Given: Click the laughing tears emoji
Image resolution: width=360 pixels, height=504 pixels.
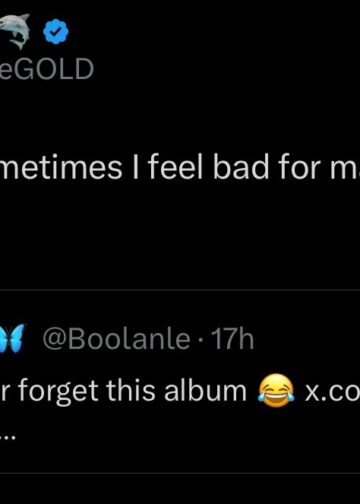Looking at the screenshot, I should [x=276, y=390].
